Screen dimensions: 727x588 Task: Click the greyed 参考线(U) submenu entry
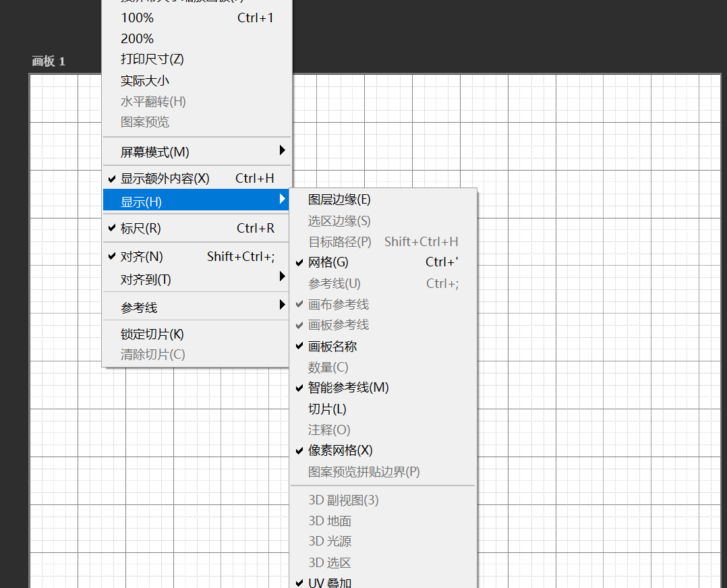(x=384, y=283)
